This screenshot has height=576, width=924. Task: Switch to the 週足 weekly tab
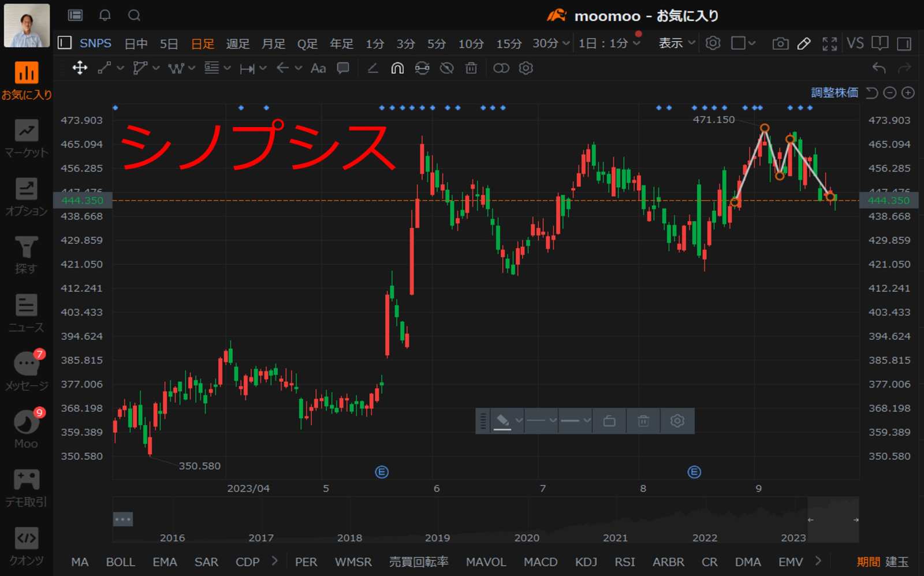(x=238, y=44)
